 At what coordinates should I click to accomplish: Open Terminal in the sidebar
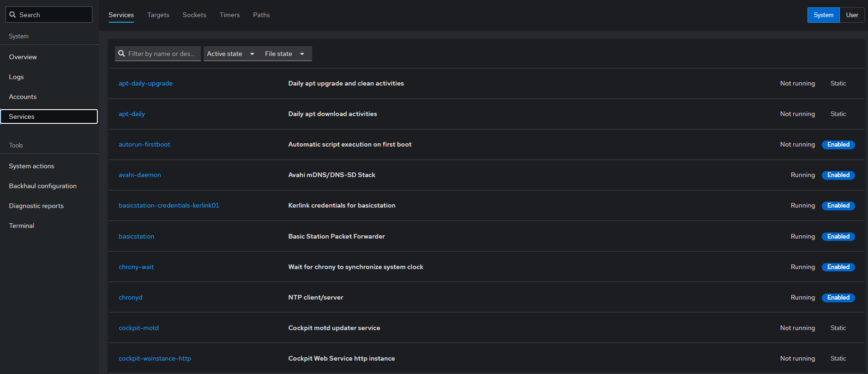[49, 226]
